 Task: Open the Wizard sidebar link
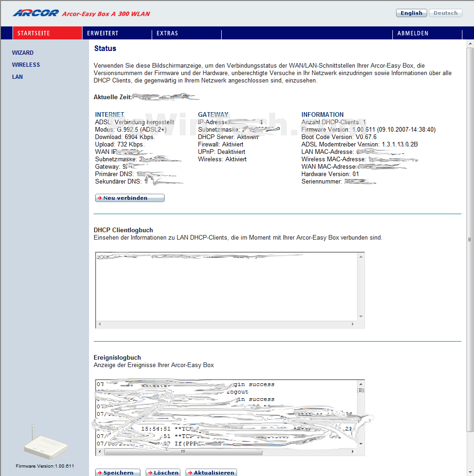click(23, 53)
